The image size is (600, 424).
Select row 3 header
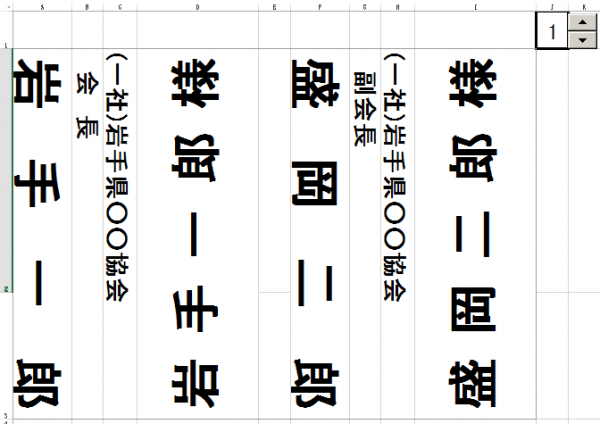(x=6, y=356)
